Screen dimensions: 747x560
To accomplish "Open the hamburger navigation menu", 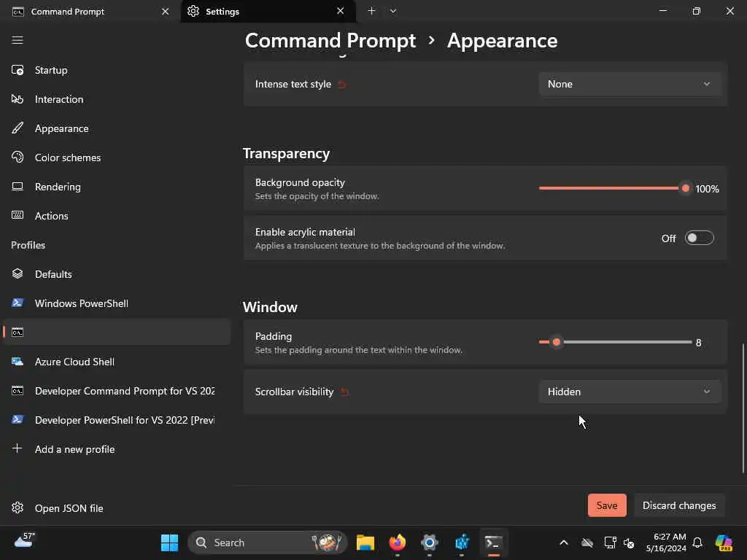I will point(18,40).
